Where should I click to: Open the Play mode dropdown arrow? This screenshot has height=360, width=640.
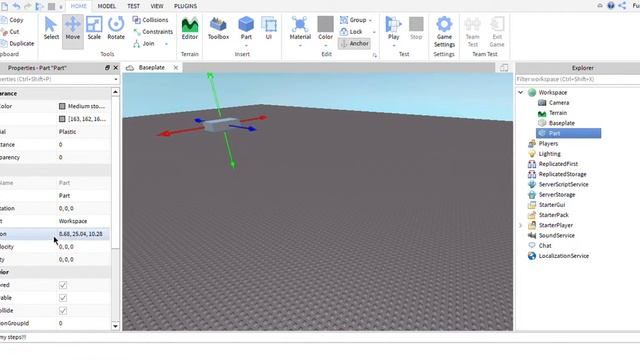[393, 45]
